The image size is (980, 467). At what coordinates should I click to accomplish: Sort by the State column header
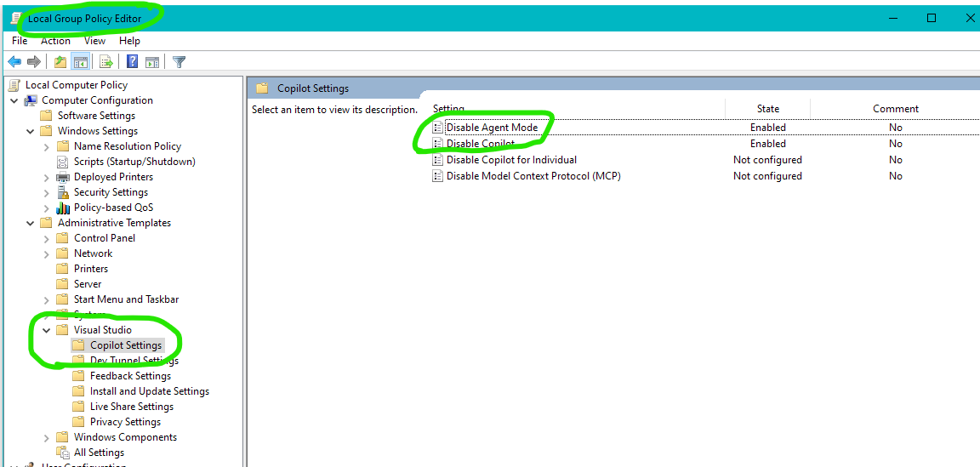tap(768, 109)
